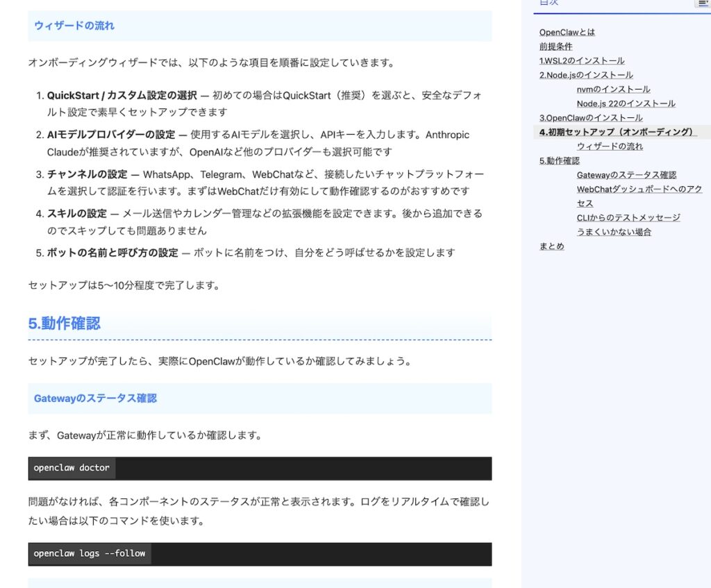This screenshot has width=711, height=588.
Task: Open the 'OpenClawとは' contents link
Action: pos(567,33)
